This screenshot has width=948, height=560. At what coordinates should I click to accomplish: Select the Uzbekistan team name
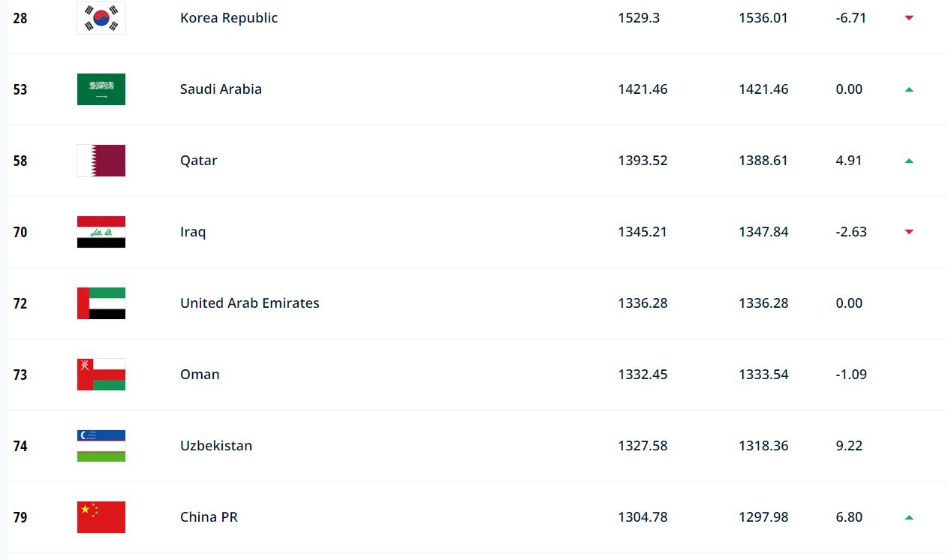[216, 446]
